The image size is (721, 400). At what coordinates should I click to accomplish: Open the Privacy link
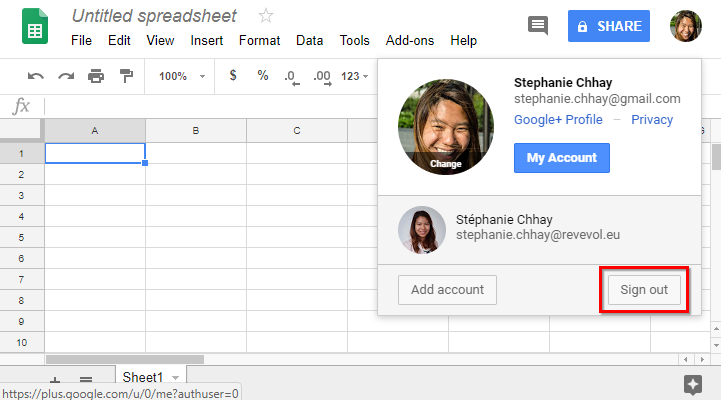click(652, 120)
